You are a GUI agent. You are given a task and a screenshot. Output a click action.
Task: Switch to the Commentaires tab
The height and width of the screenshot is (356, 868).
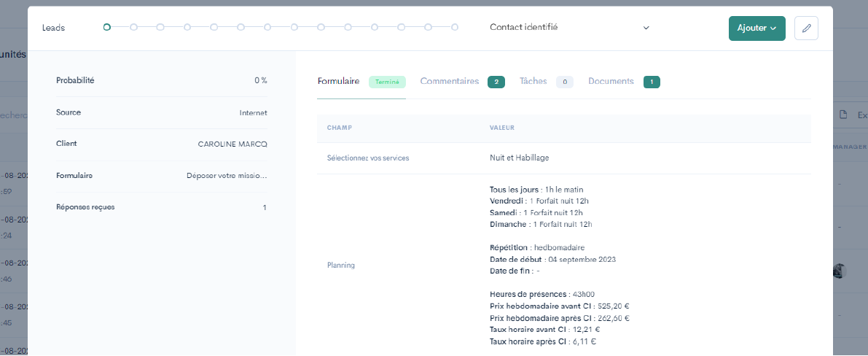(x=450, y=82)
